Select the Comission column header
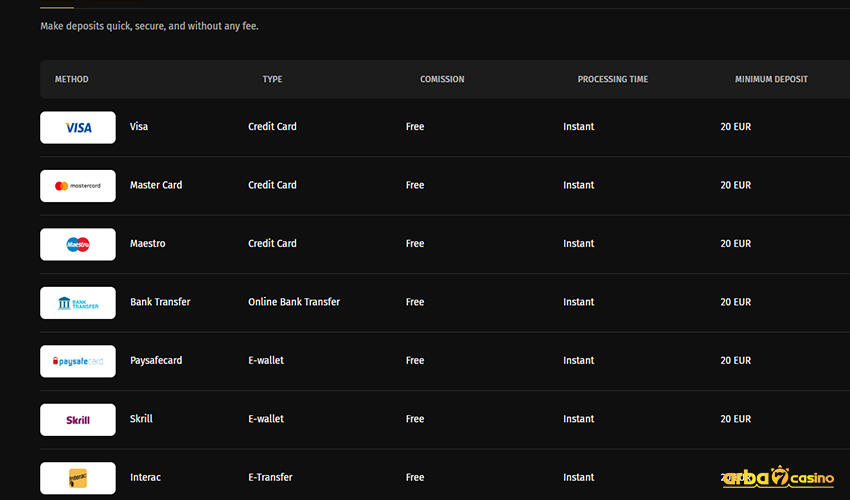Image resolution: width=850 pixels, height=500 pixels. 442,79
